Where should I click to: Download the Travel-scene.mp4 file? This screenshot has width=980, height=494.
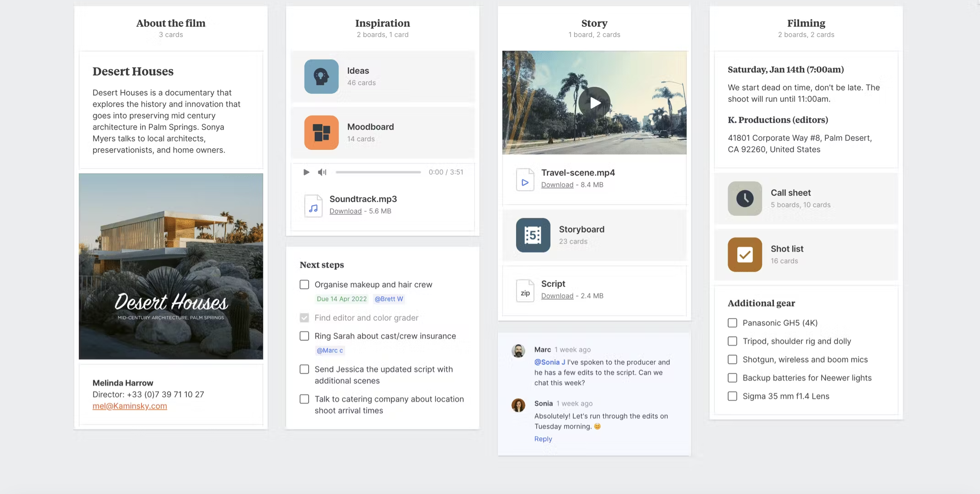point(557,185)
